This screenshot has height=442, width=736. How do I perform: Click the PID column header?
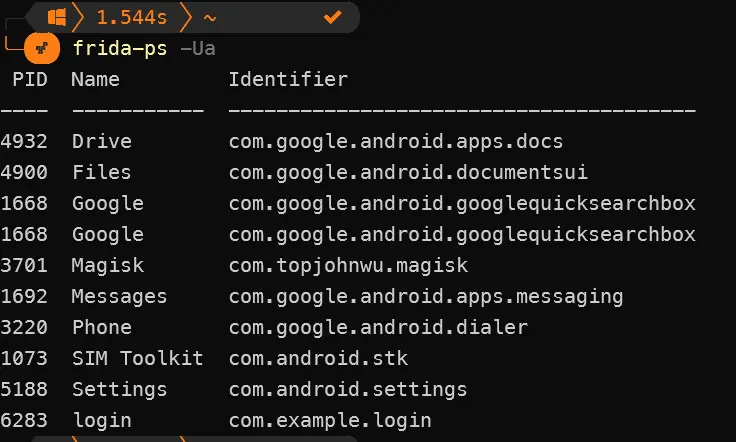pyautogui.click(x=30, y=79)
